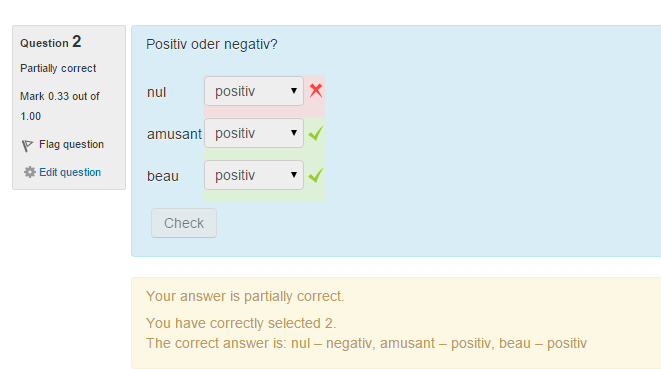
Task: Click the dropdown arrow for beau
Action: click(294, 175)
